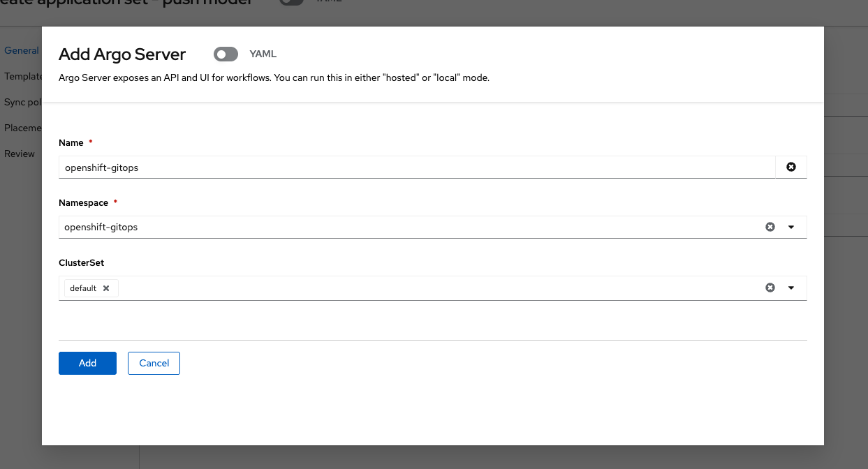The height and width of the screenshot is (469, 868).
Task: Click the Argo Server description text
Action: (x=274, y=77)
